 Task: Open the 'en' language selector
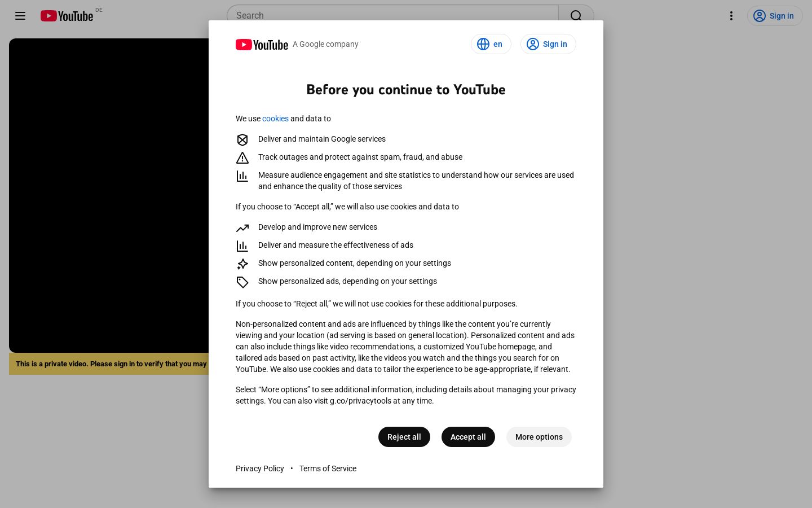point(491,44)
